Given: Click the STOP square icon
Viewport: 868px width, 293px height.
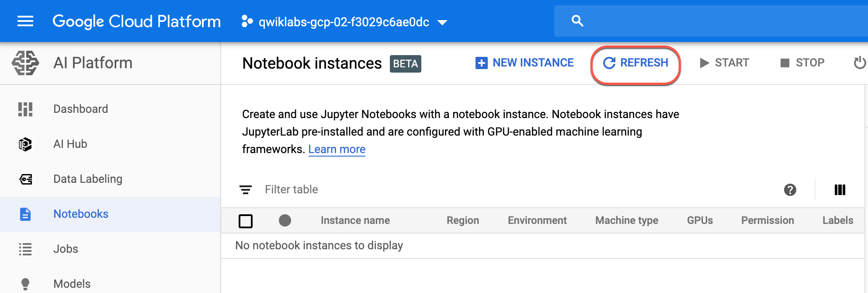Looking at the screenshot, I should coord(785,63).
